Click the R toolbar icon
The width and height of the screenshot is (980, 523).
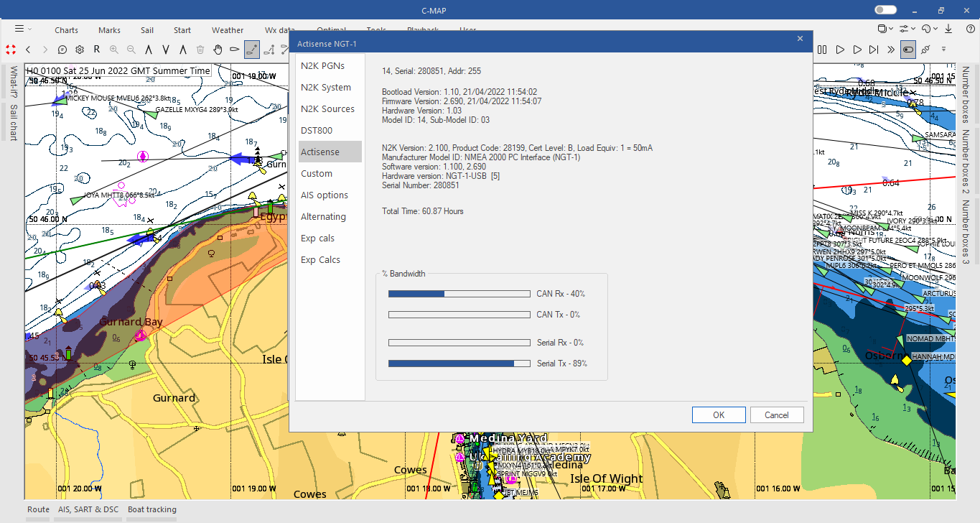(97, 50)
